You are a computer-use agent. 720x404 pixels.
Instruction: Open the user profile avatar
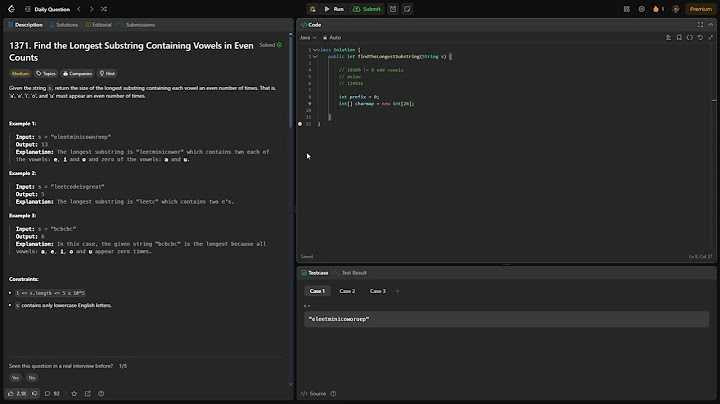pos(676,9)
